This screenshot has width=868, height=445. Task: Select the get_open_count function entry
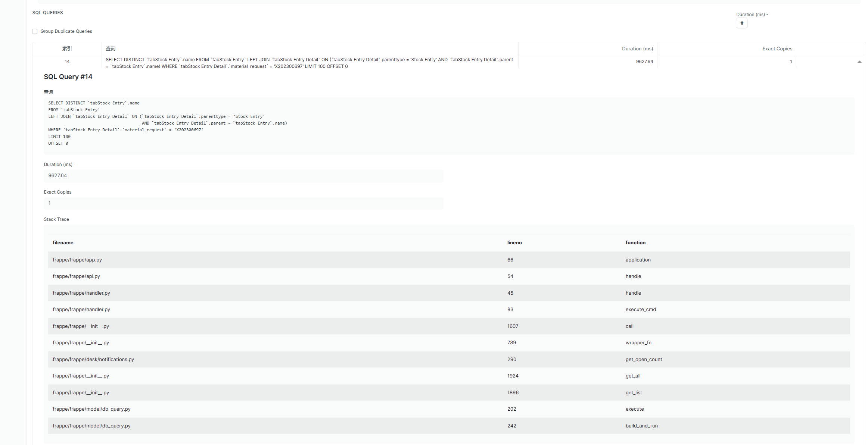tap(644, 359)
